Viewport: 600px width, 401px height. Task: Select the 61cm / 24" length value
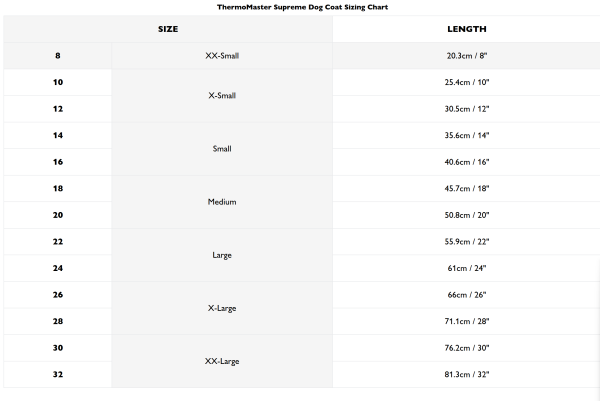click(x=467, y=268)
